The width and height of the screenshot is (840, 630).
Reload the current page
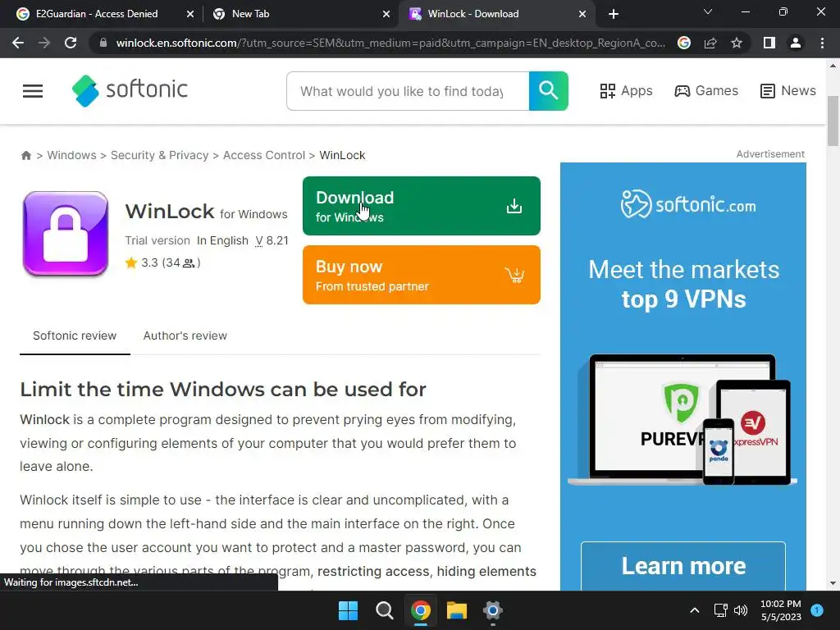[71, 43]
